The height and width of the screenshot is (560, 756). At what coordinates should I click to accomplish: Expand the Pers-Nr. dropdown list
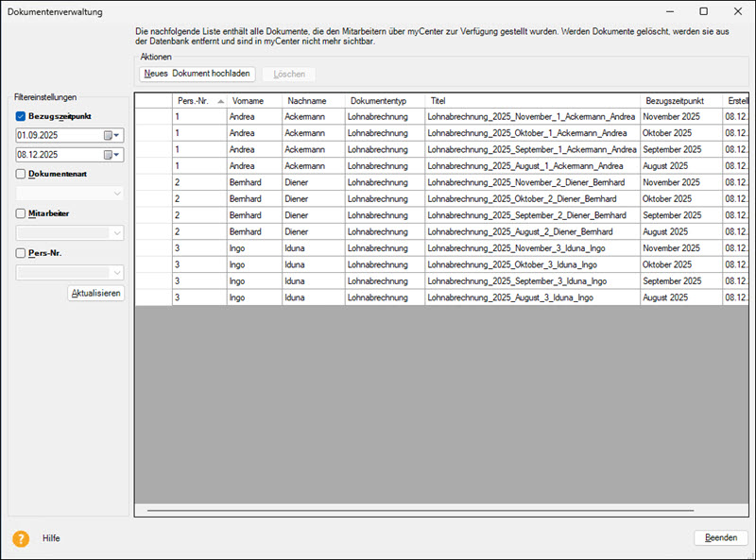tap(117, 273)
